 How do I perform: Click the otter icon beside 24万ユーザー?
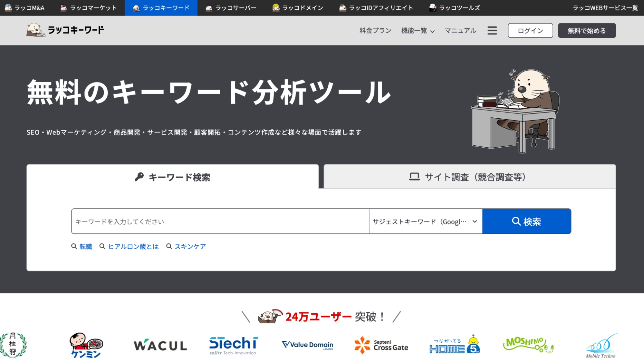click(270, 316)
